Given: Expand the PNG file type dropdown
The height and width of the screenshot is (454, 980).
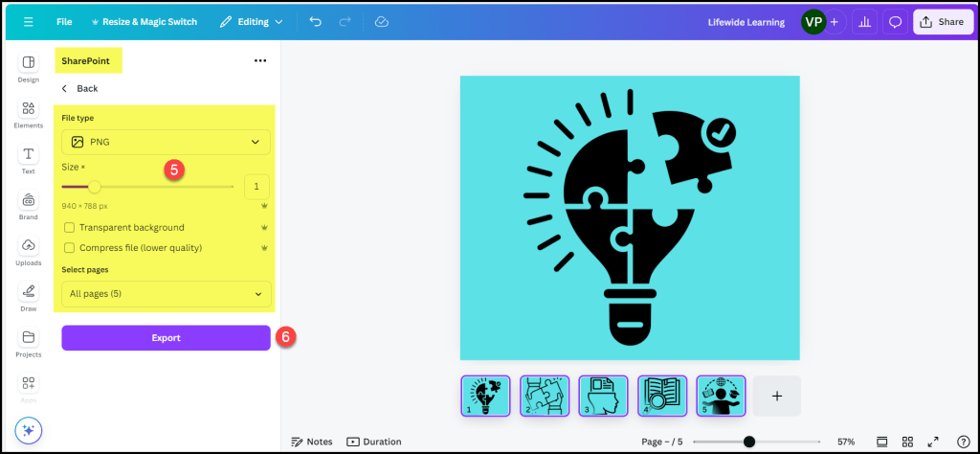Looking at the screenshot, I should pyautogui.click(x=166, y=142).
